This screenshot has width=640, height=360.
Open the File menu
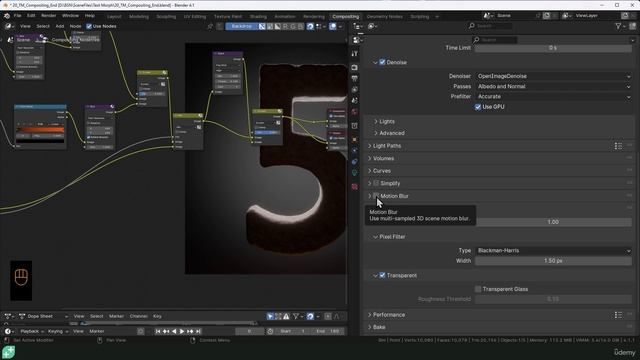[17, 16]
